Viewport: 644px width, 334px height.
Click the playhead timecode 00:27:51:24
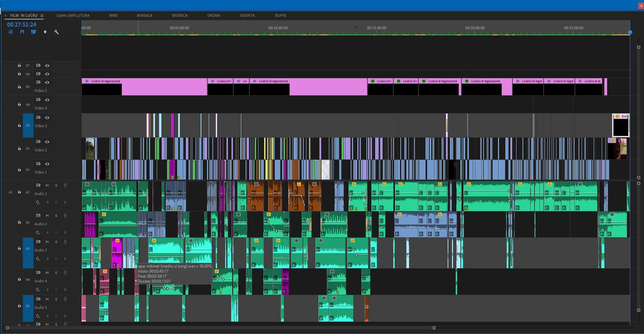tap(21, 25)
